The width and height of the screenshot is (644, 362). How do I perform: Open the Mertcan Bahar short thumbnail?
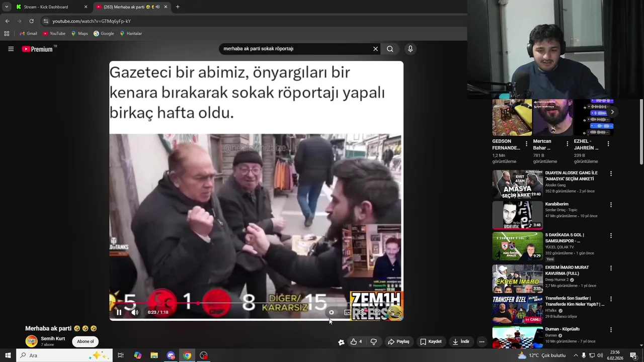[552, 118]
